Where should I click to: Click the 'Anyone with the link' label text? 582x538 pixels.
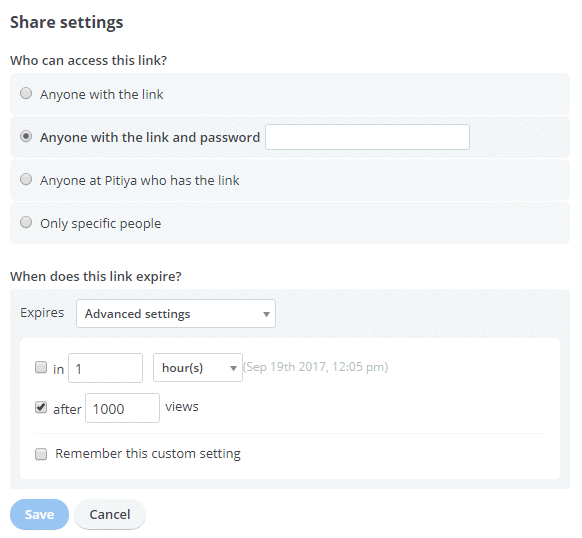[102, 94]
